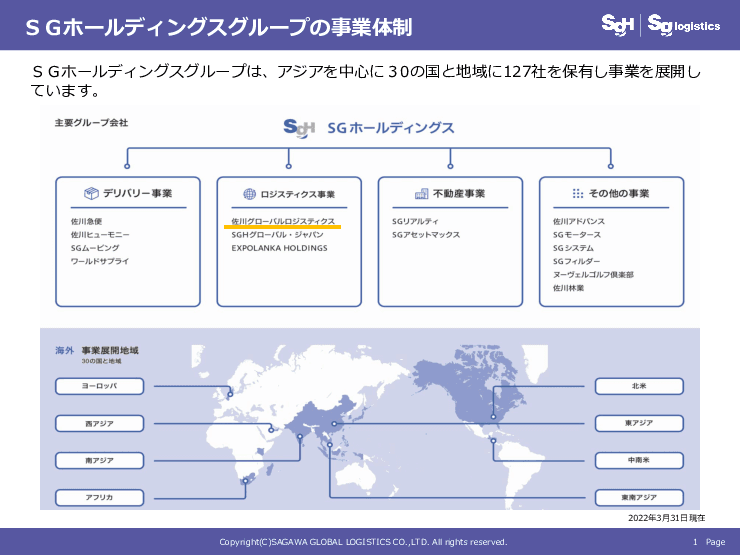
Task: Click SGモータース in other businesses
Action: [x=577, y=235]
